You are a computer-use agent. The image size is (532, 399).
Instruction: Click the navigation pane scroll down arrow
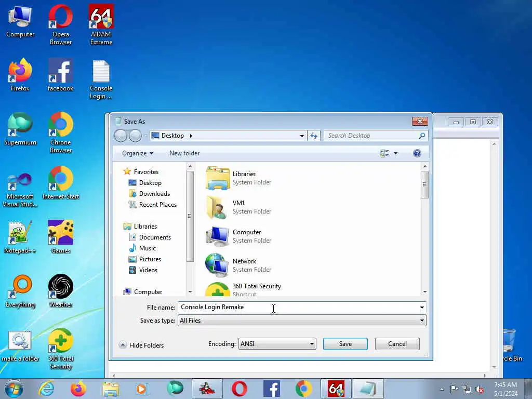[190, 292]
